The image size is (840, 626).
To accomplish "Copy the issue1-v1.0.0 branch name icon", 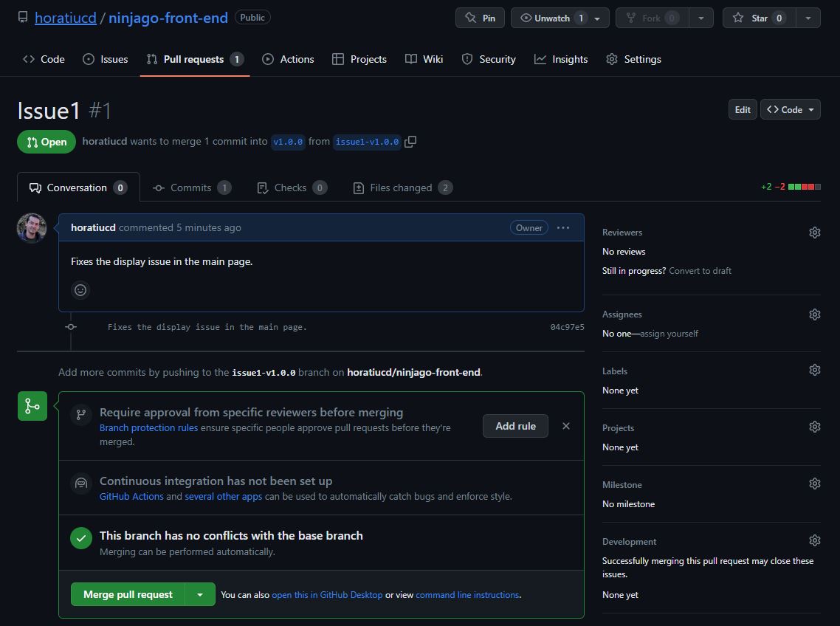I will point(410,142).
